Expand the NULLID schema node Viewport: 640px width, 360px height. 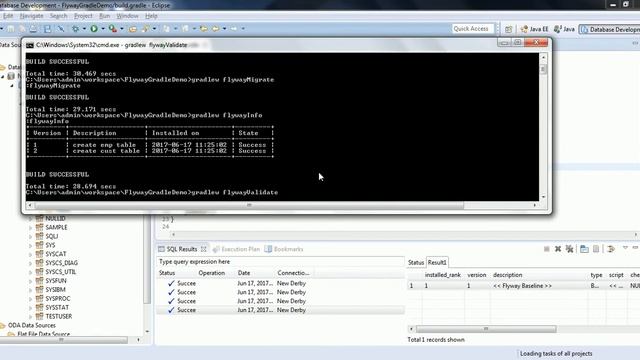(x=30, y=219)
